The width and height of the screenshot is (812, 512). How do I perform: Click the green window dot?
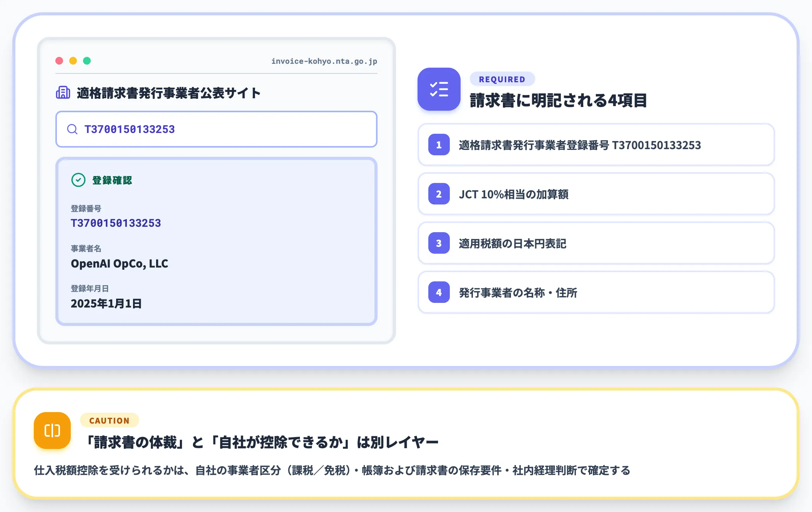click(x=87, y=61)
